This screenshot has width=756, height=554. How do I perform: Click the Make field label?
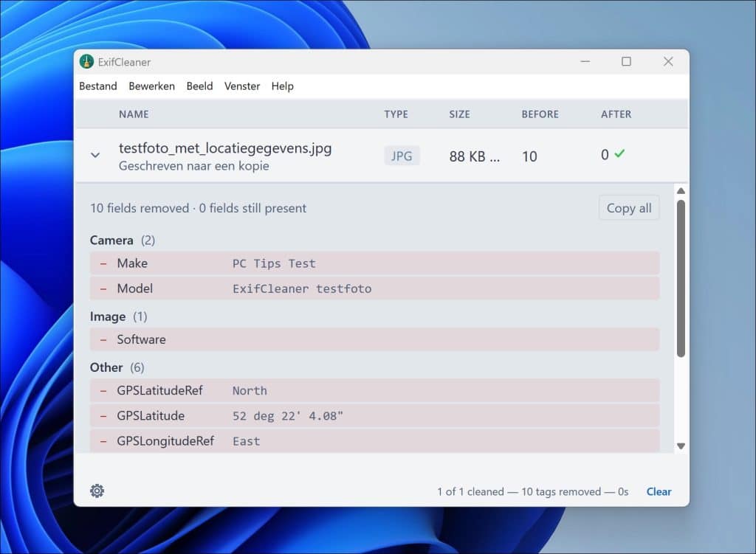pos(132,263)
